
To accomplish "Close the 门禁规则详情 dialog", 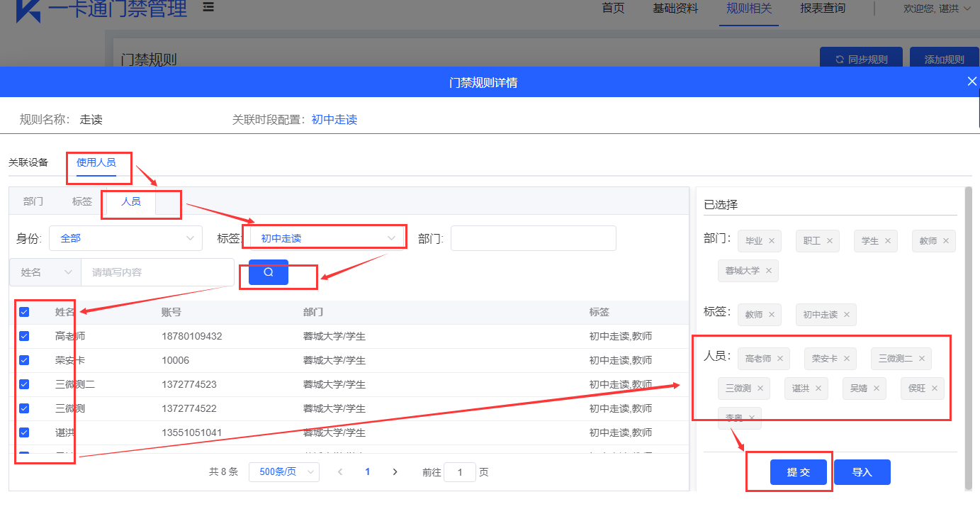I will click(x=971, y=82).
